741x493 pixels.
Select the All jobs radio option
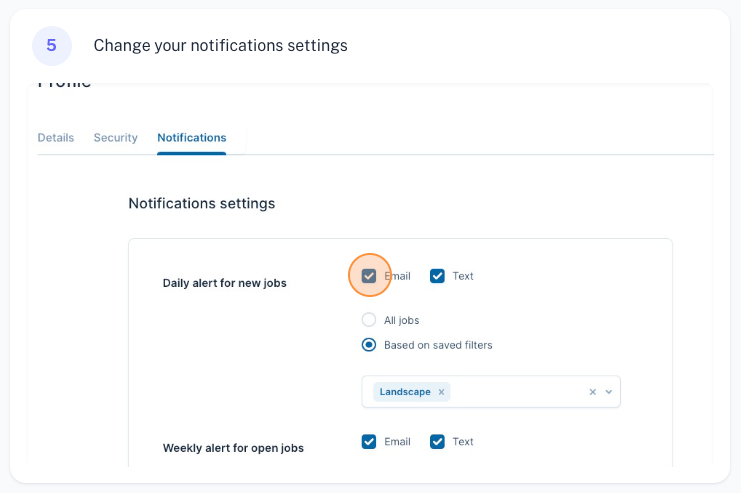click(369, 320)
